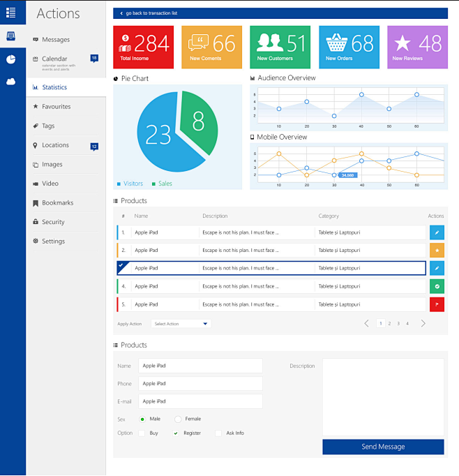This screenshot has height=476, width=459.
Task: Click the Description column header in table
Action: (x=215, y=216)
